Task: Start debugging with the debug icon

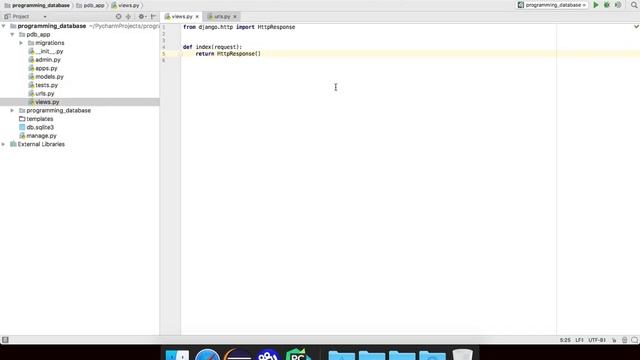Action: (x=607, y=5)
